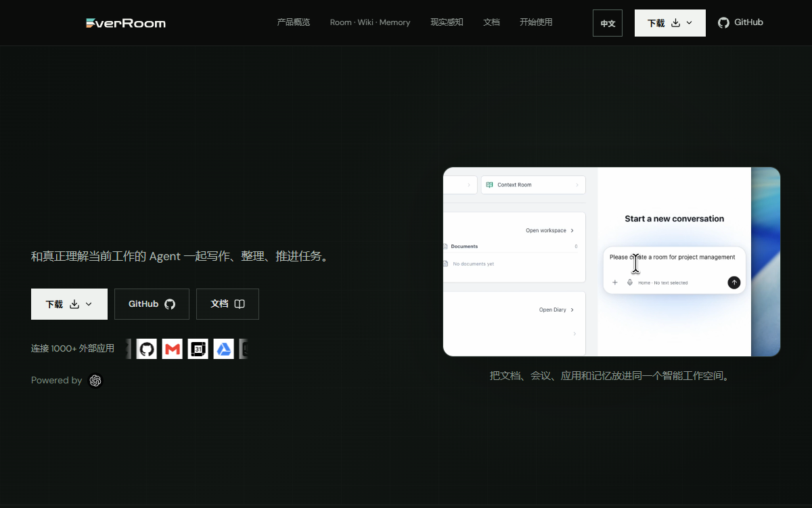812x508 pixels.
Task: Click the 'Start a new conversation' heading
Action: (674, 219)
